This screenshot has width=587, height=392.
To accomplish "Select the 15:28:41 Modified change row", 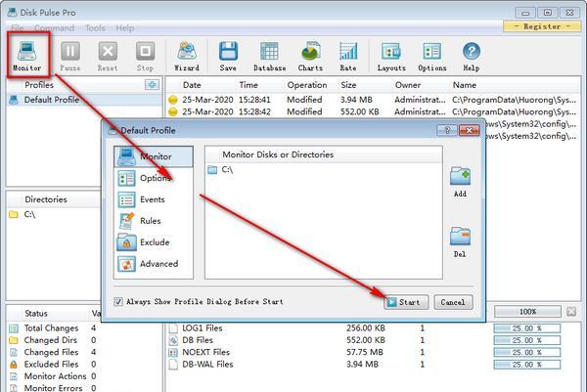I will [x=373, y=100].
